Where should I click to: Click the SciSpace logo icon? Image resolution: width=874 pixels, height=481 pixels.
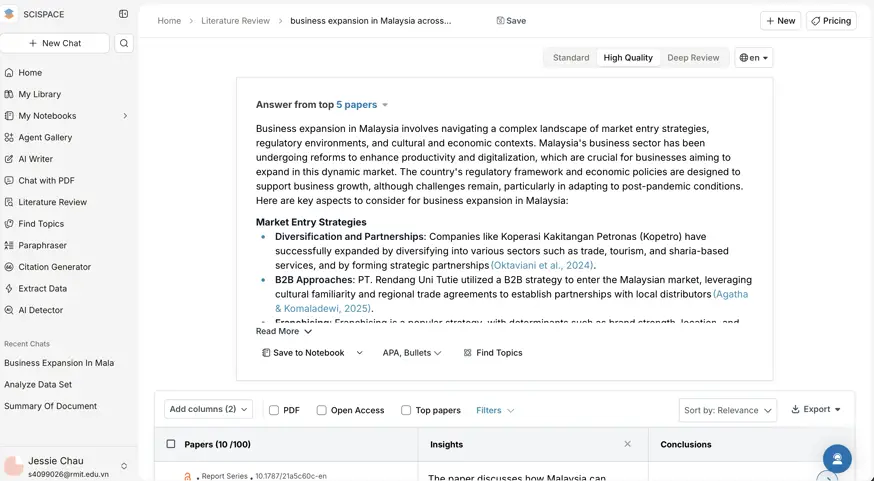point(9,14)
